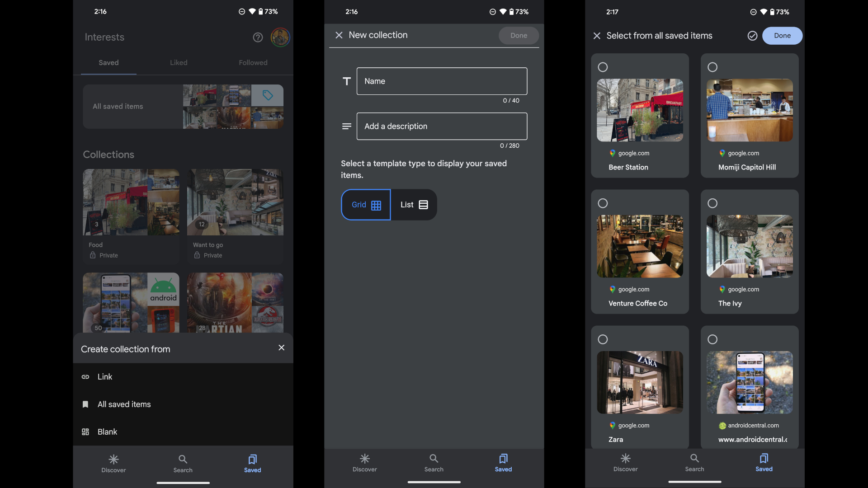Image resolution: width=868 pixels, height=488 pixels.
Task: Select All saved items collection option
Action: [124, 404]
